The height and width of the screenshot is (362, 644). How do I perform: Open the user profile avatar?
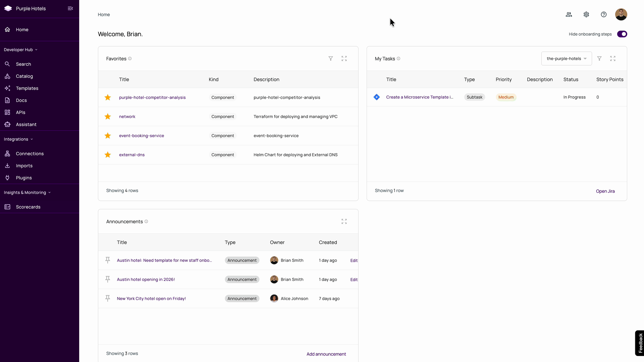point(621,14)
